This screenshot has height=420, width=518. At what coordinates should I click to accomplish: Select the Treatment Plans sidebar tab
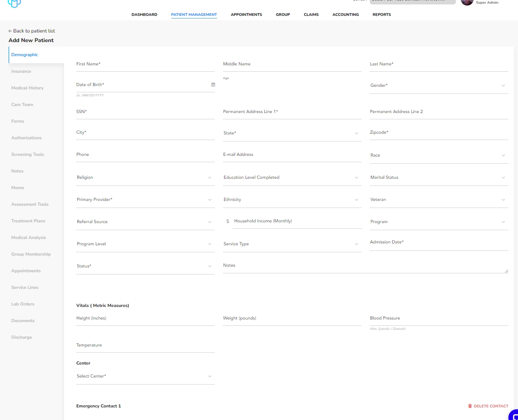[28, 221]
